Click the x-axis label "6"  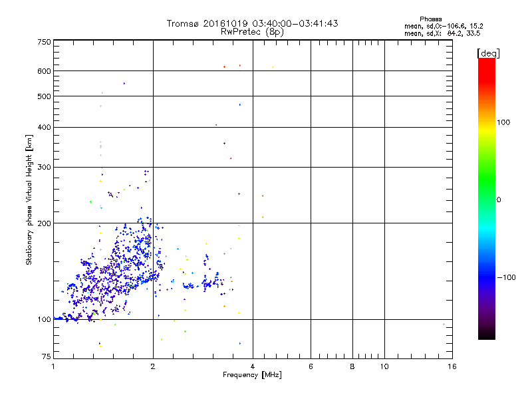(x=311, y=366)
